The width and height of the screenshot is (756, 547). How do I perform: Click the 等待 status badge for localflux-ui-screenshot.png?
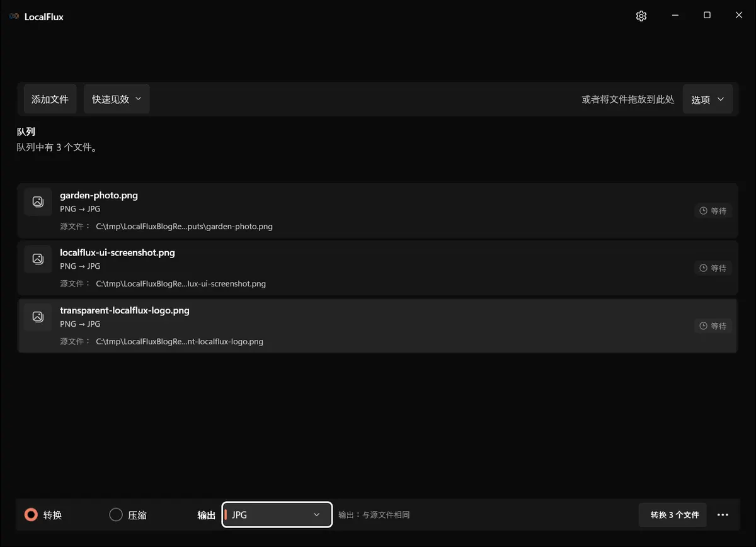[713, 268]
